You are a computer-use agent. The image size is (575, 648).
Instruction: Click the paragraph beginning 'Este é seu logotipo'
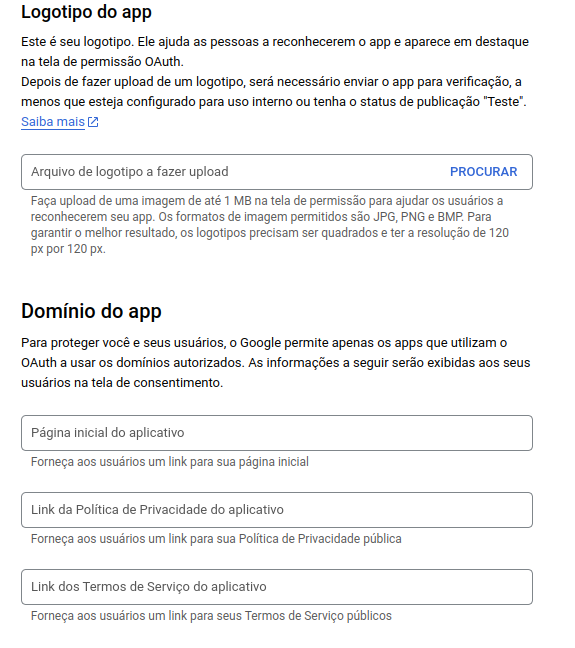point(275,52)
